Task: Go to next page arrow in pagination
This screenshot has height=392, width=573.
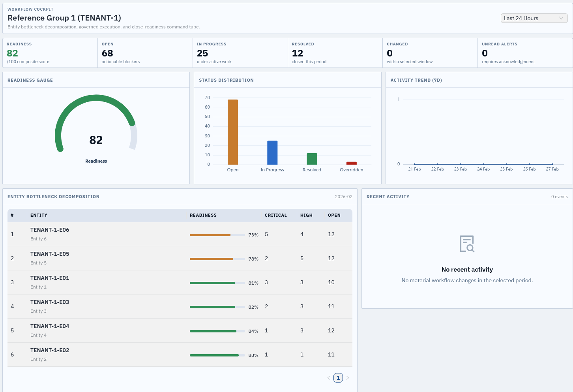Action: (348, 378)
